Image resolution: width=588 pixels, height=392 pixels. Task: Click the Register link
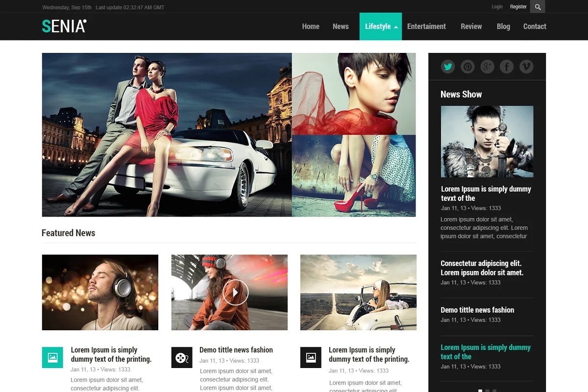point(518,7)
